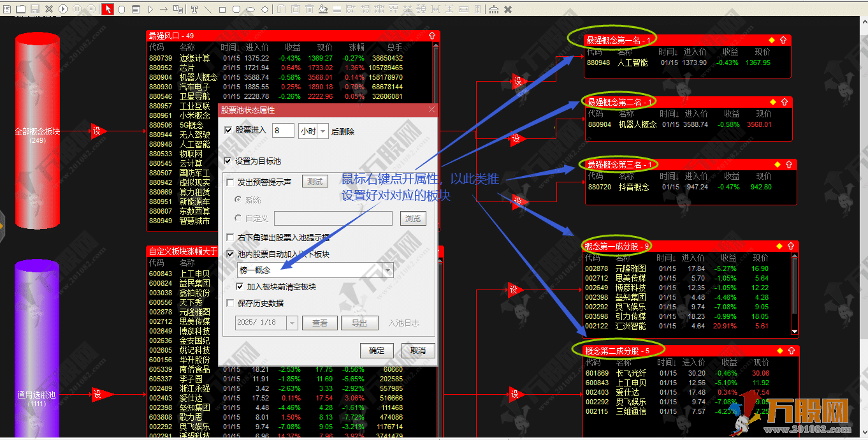The height and width of the screenshot is (440, 868).
Task: Open the folder icon in toolbar
Action: tap(21, 9)
